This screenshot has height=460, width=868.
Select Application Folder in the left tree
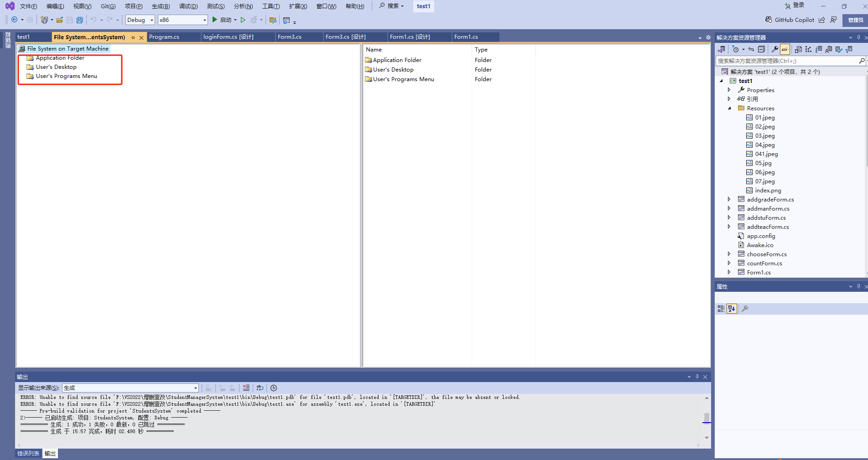click(60, 58)
